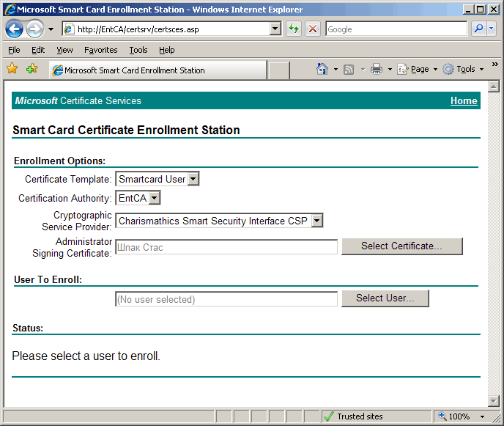The height and width of the screenshot is (426, 504).
Task: Go back with the browser Back arrow
Action: (x=14, y=29)
